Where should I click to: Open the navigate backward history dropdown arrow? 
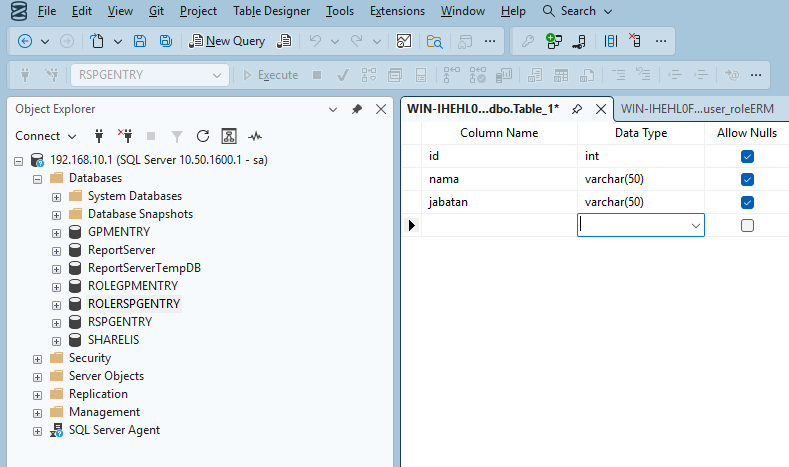[45, 42]
